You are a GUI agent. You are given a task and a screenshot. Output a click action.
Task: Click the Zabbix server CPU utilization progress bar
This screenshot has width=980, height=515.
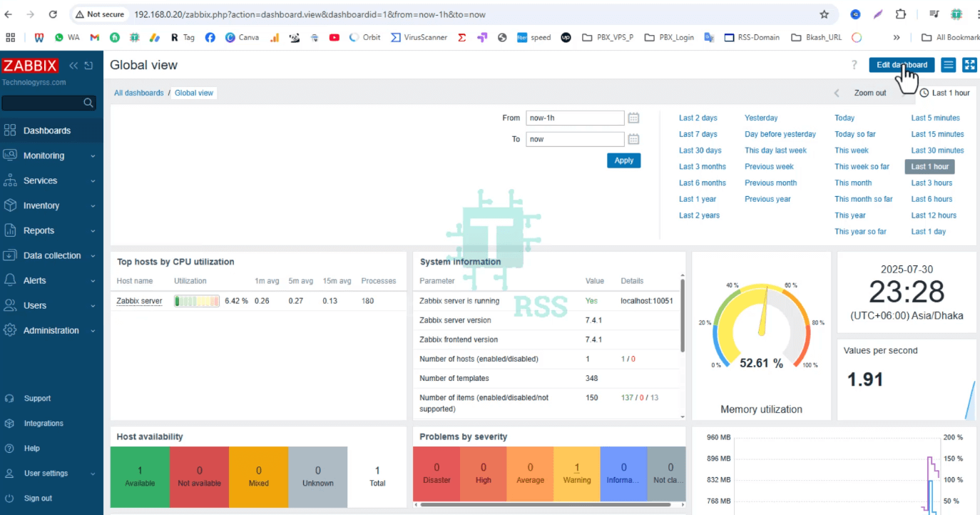tap(197, 300)
